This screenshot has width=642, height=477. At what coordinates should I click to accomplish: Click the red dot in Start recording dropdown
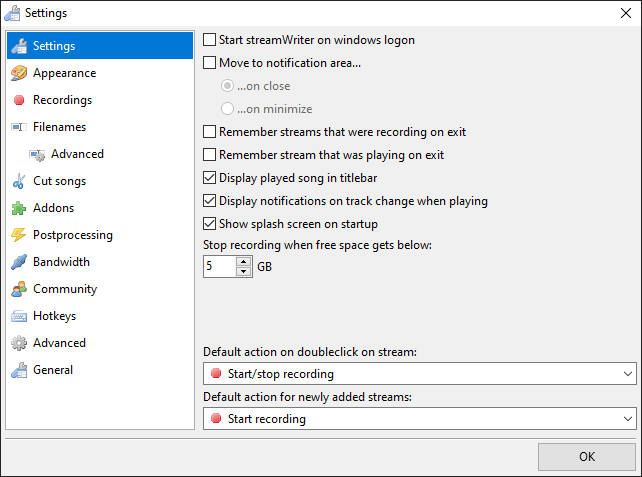click(x=216, y=418)
